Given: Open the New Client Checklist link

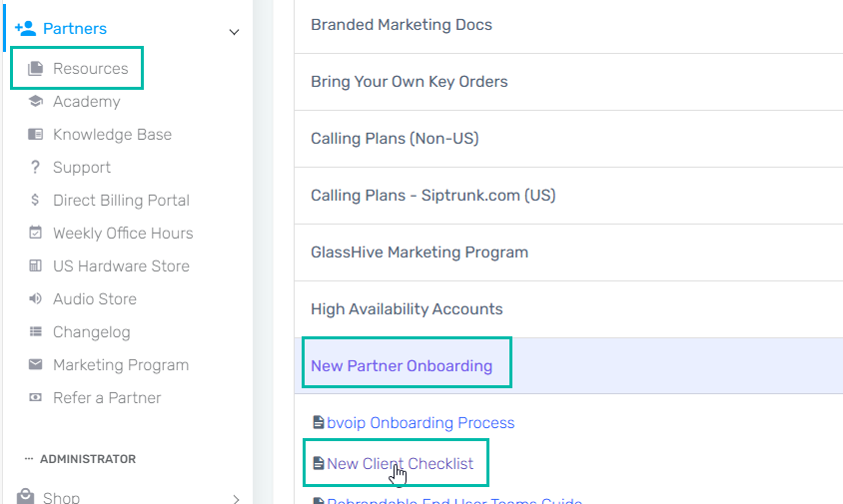Looking at the screenshot, I should point(400,464).
